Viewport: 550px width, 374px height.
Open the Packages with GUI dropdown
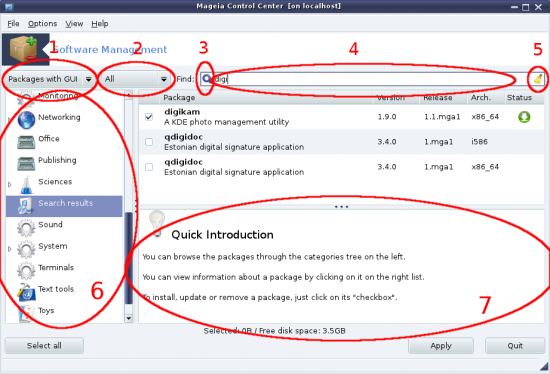(x=50, y=79)
